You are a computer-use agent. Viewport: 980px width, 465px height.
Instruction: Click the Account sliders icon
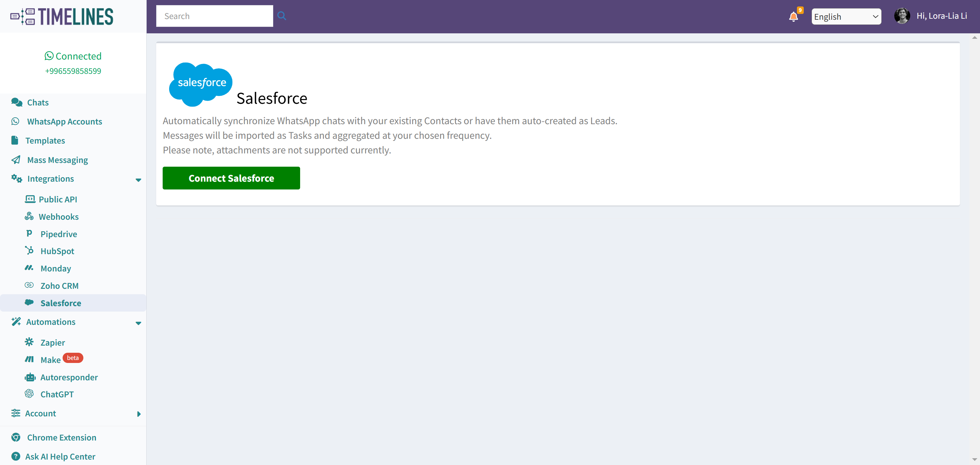click(16, 413)
